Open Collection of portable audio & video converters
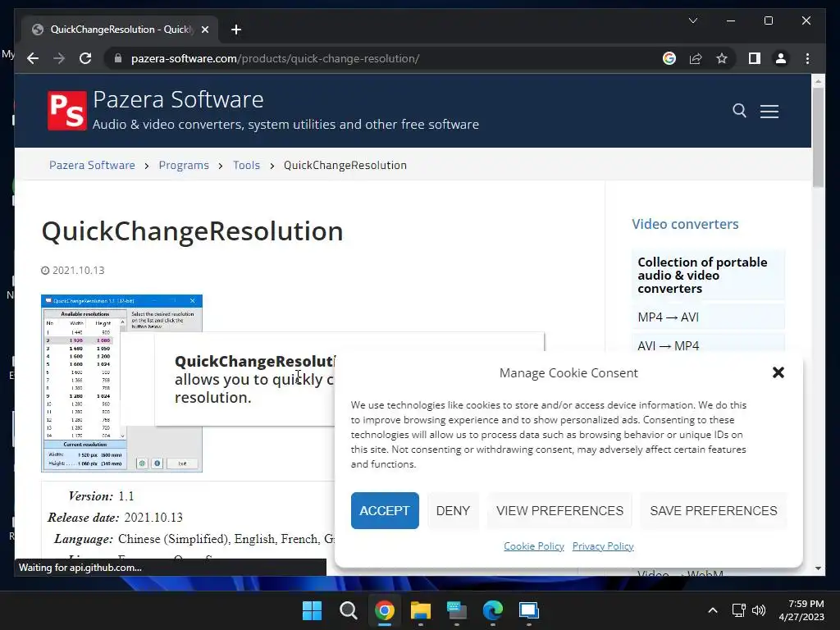 pos(708,276)
